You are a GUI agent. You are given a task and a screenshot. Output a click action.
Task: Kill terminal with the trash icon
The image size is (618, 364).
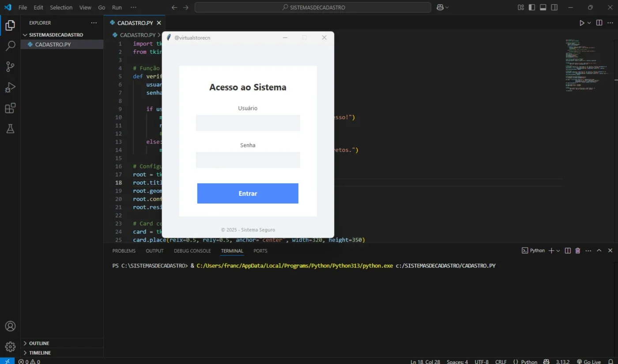click(x=578, y=251)
